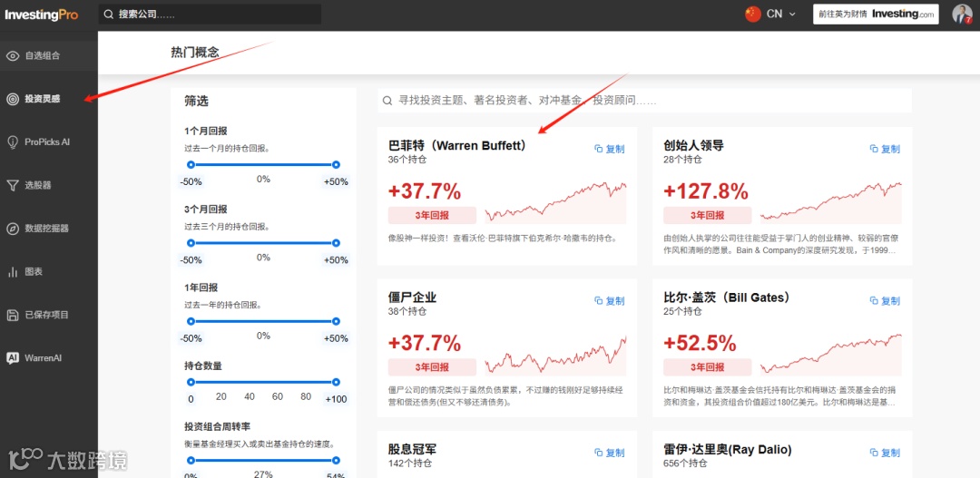Click copy icon on 僵尸企业 card
The image size is (980, 478).
(x=598, y=300)
